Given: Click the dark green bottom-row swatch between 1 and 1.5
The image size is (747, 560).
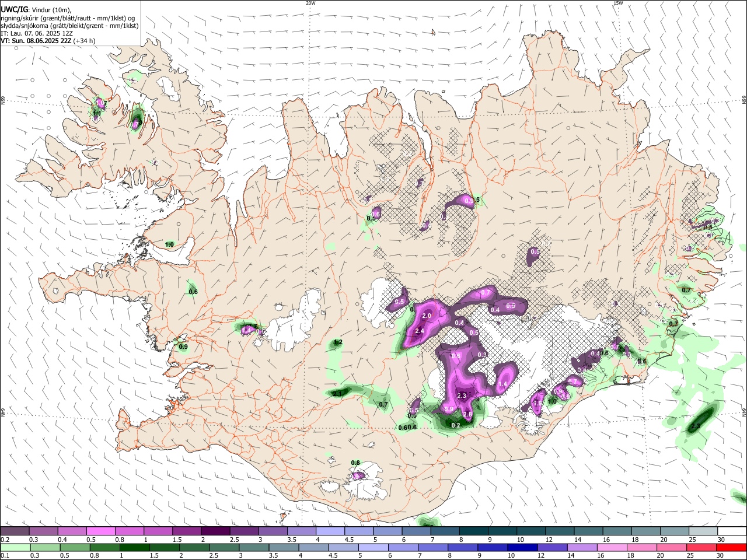Looking at the screenshot, I should click(x=134, y=548).
